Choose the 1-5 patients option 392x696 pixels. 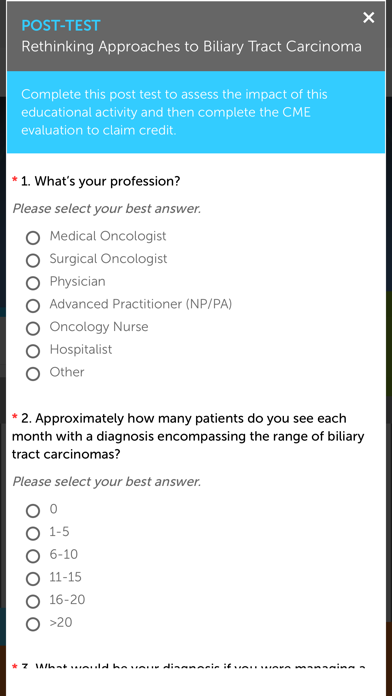click(x=33, y=534)
